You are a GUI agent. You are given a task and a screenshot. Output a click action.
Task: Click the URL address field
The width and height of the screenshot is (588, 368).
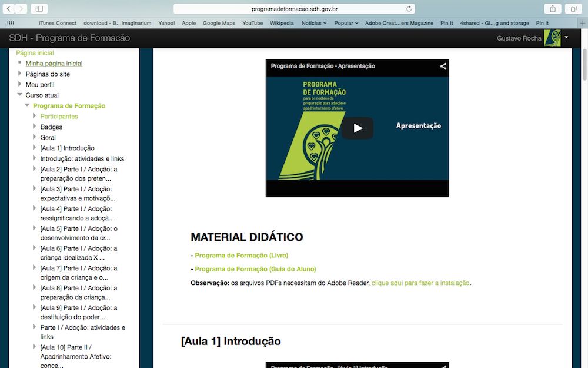(294, 9)
